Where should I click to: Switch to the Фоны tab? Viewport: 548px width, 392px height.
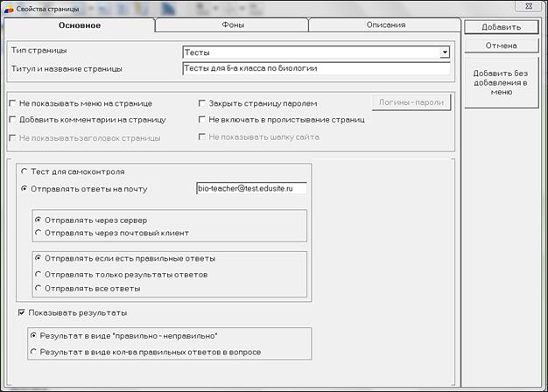[x=233, y=25]
